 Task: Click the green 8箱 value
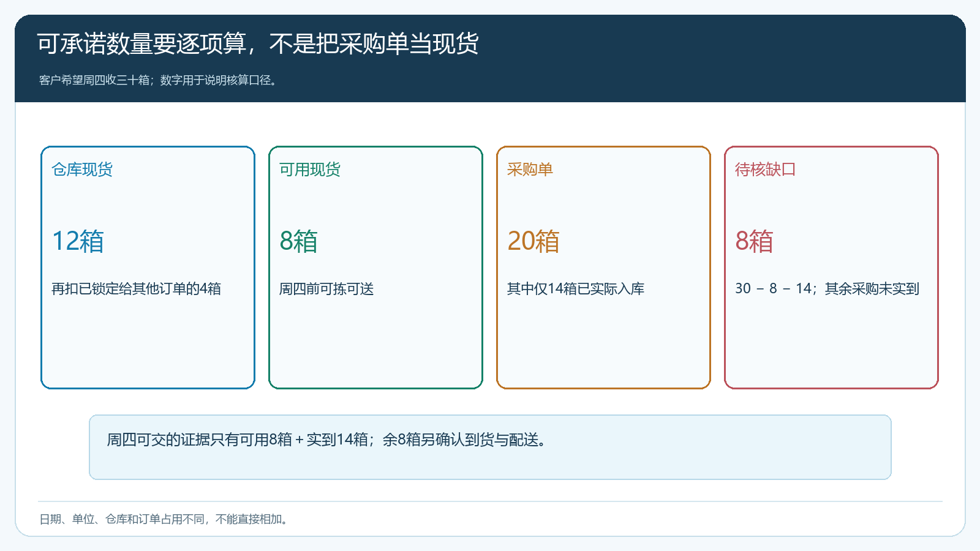point(298,241)
